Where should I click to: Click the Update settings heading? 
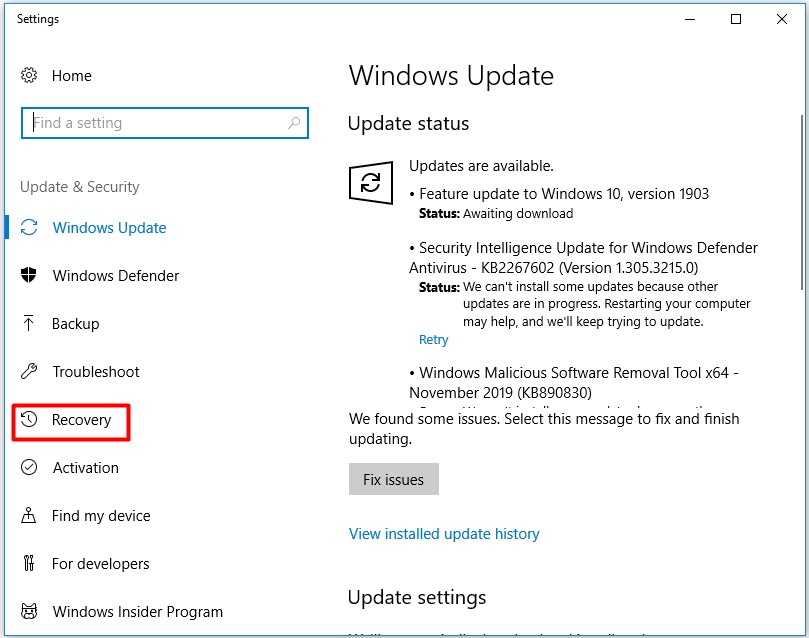coord(417,597)
